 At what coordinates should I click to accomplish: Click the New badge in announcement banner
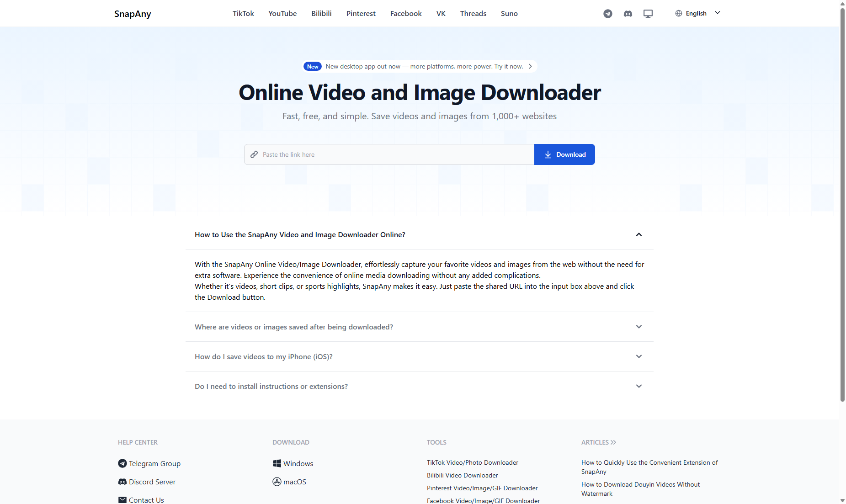(313, 66)
